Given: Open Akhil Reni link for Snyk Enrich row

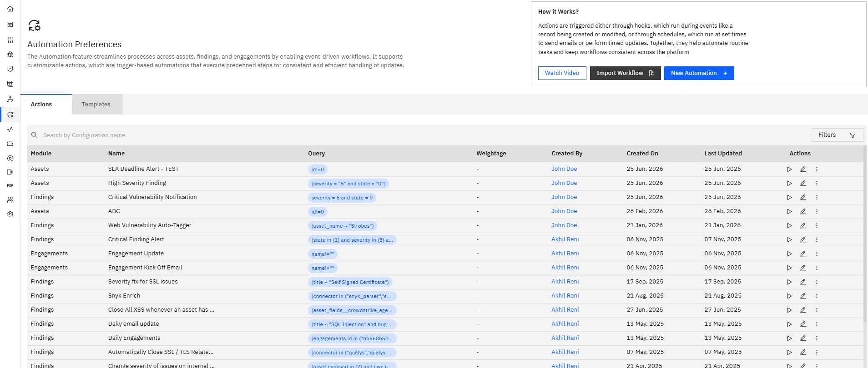Looking at the screenshot, I should 565,296.
